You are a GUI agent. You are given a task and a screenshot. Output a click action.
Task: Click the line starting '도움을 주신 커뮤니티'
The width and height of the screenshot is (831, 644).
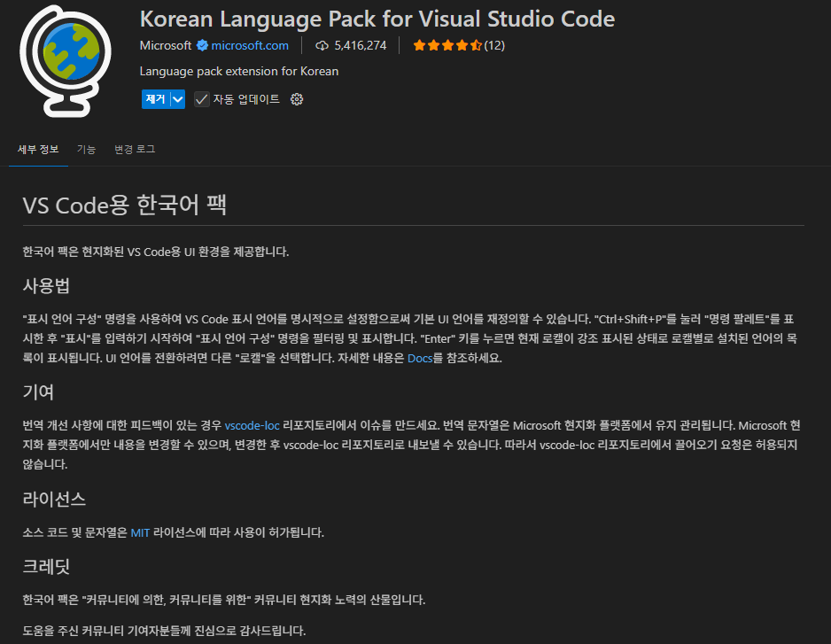(164, 631)
